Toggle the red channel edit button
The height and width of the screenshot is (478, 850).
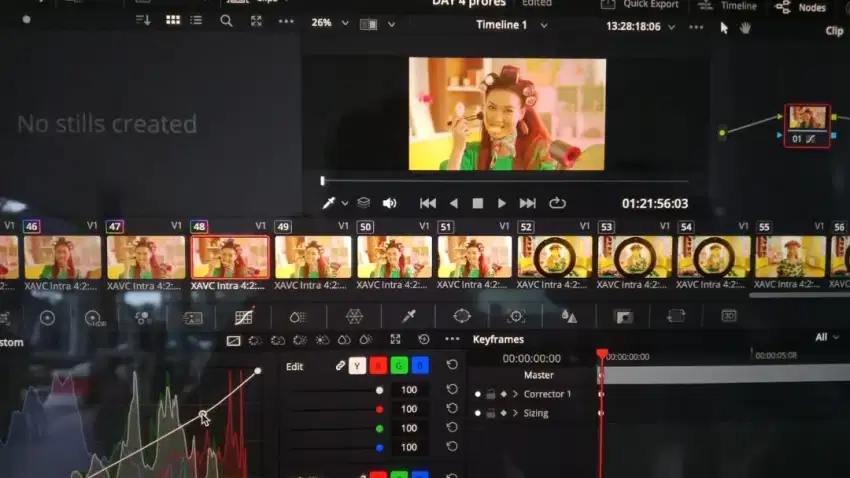(378, 366)
